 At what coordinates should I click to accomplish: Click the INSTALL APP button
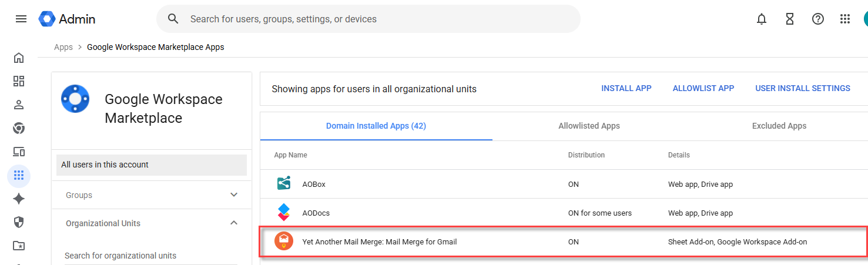[626, 88]
